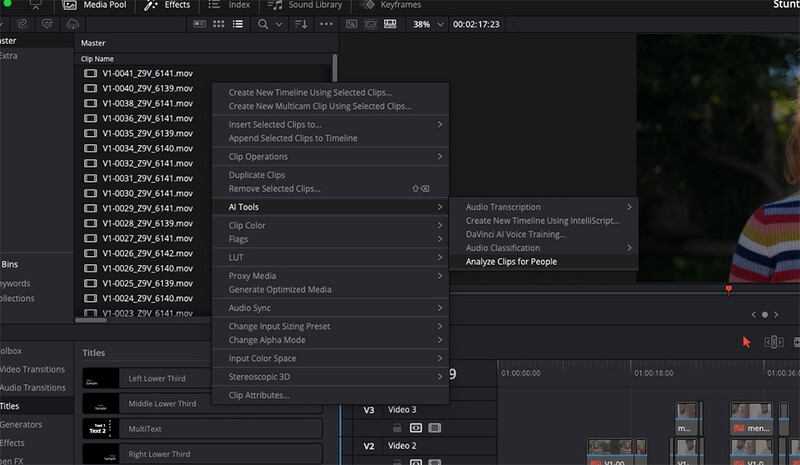Select Audio Transitions in effects sidebar
Image resolution: width=800 pixels, height=465 pixels.
click(x=33, y=388)
